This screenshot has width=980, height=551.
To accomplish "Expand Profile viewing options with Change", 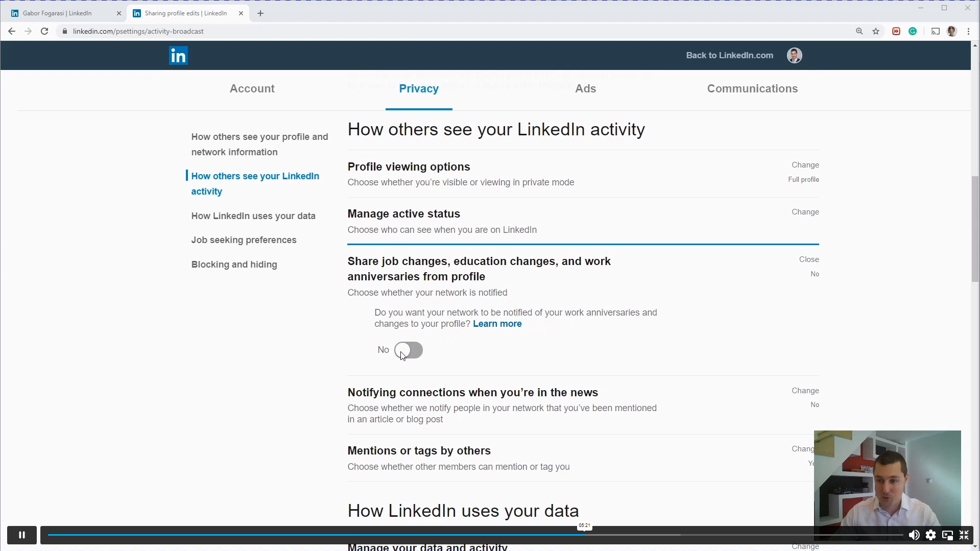I will pyautogui.click(x=805, y=165).
